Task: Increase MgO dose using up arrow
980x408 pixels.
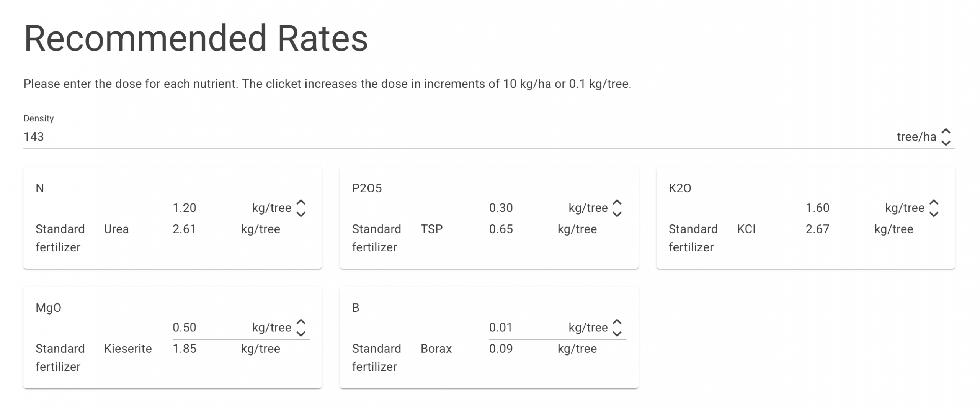Action: coord(301,322)
